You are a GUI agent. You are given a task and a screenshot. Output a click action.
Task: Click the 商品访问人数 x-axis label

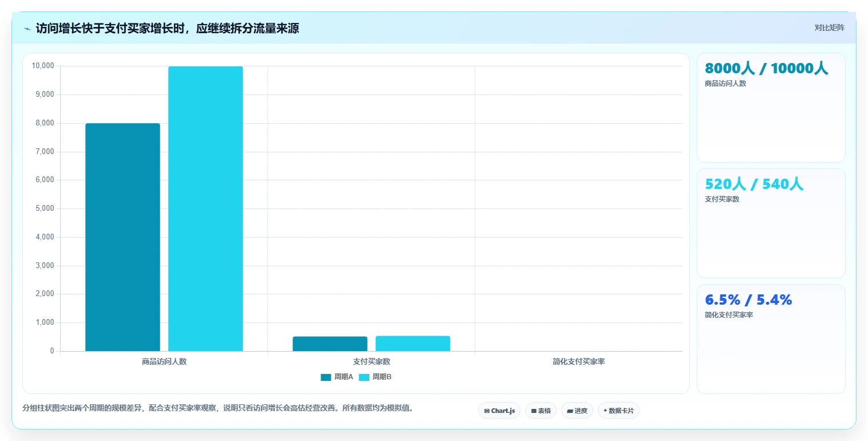164,361
